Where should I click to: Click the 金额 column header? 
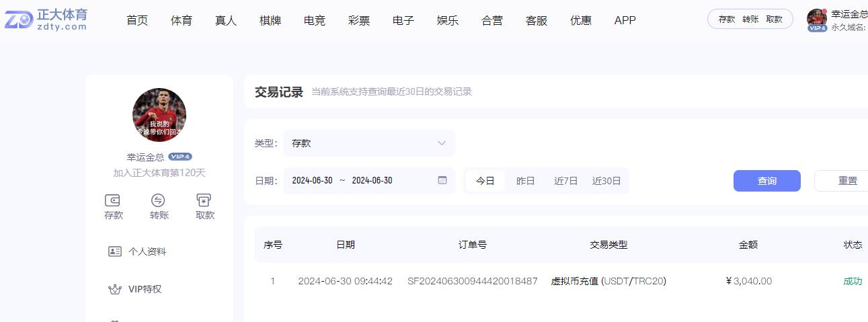(748, 245)
